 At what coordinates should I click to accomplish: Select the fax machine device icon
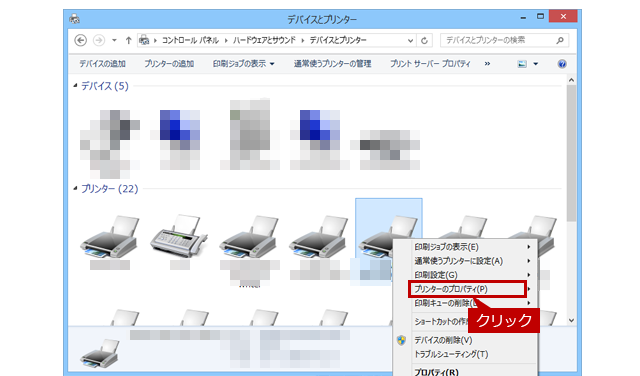point(179,236)
